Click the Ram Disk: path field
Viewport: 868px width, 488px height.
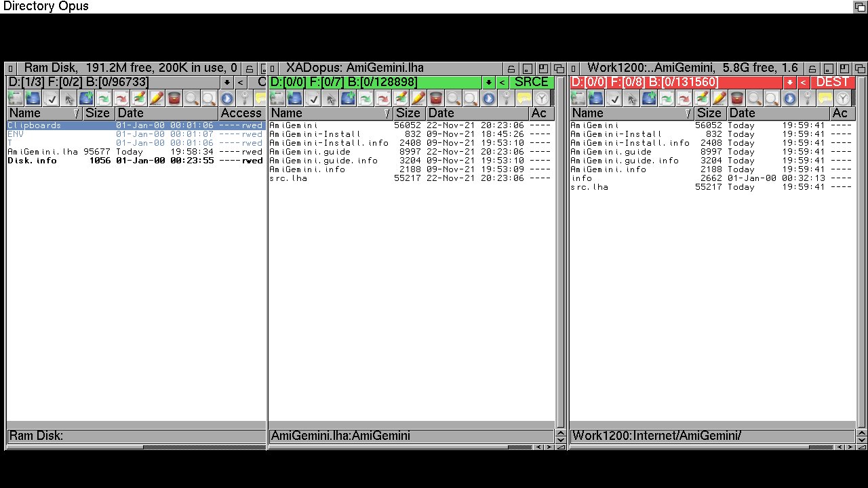click(136, 436)
